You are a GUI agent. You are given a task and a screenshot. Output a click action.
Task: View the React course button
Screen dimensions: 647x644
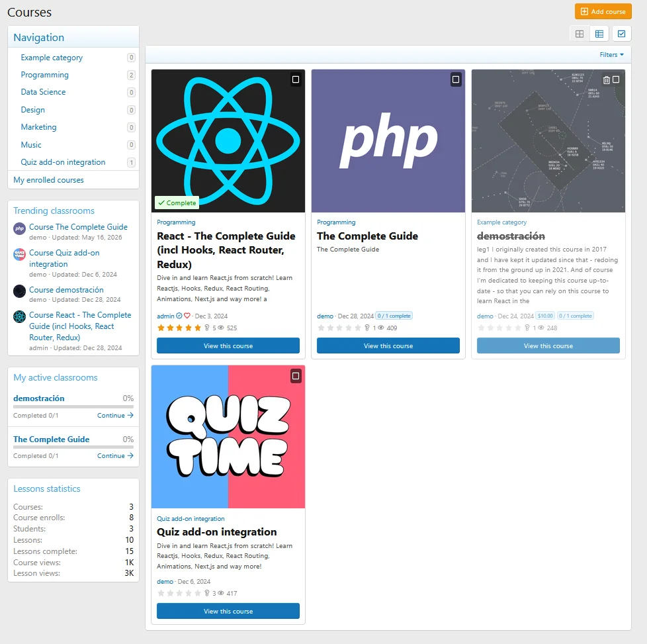[x=228, y=345]
